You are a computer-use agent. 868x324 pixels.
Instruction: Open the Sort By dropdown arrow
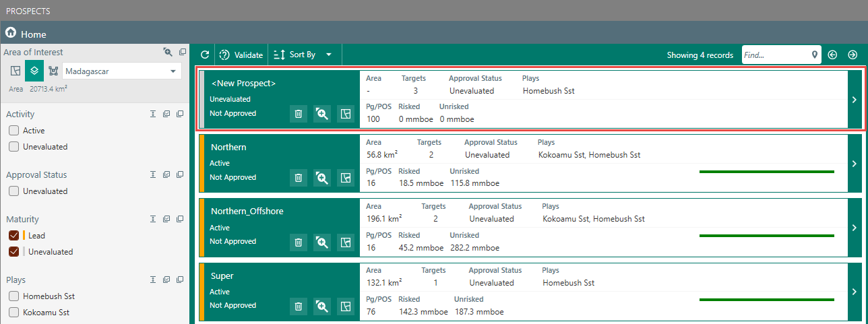329,55
